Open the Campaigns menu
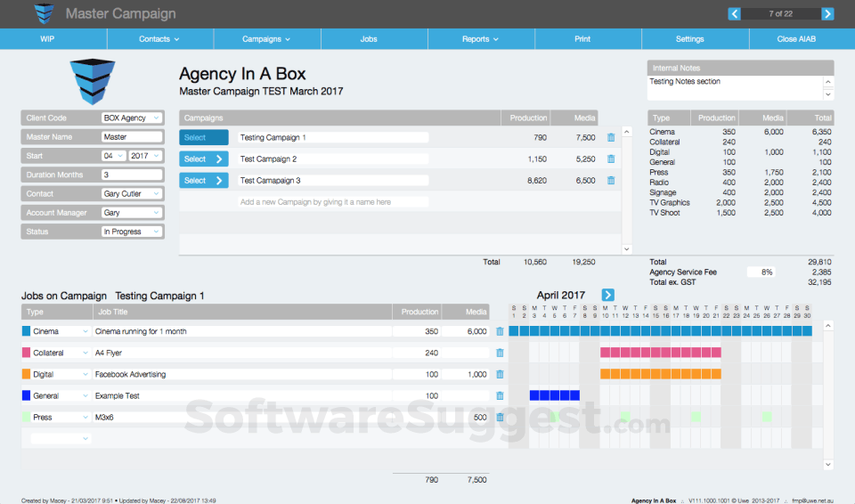This screenshot has height=504, width=855. point(267,38)
